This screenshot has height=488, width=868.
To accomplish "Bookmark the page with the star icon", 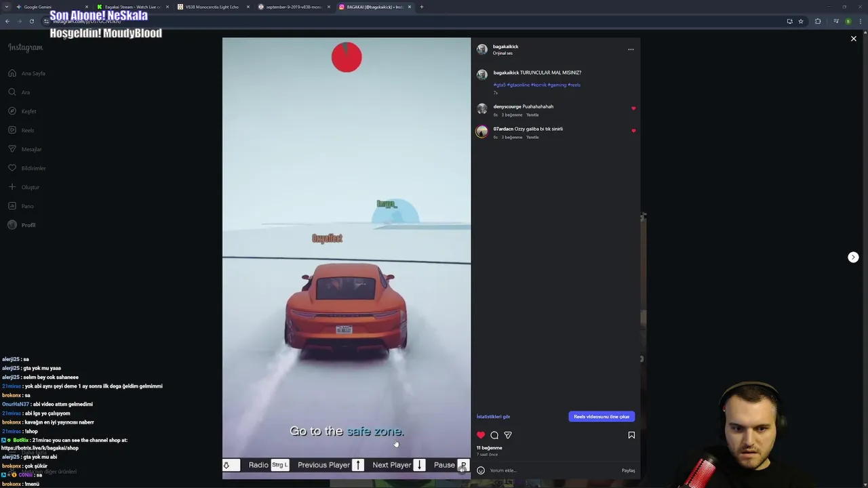I will [801, 21].
